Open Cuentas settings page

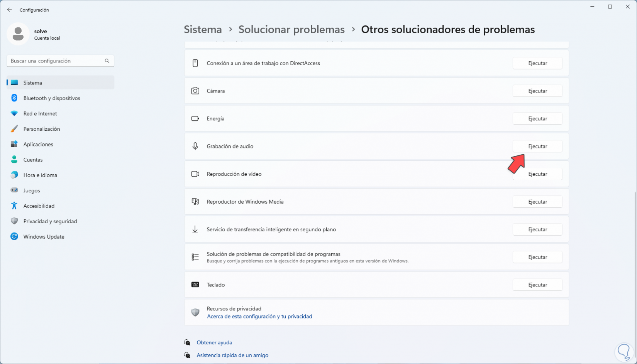(33, 160)
